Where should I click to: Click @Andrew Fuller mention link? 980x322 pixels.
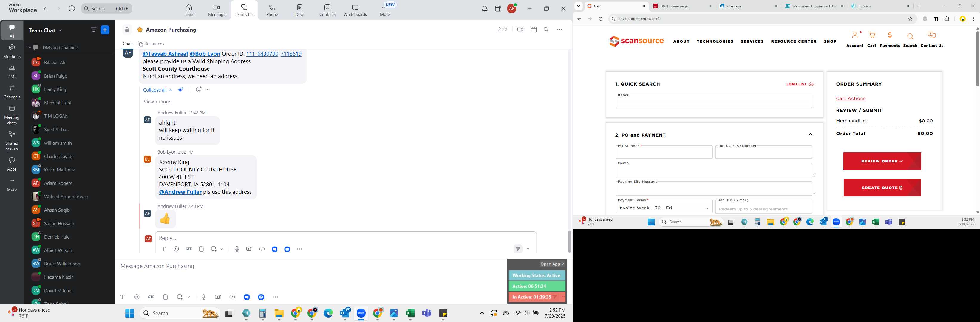[x=180, y=192]
